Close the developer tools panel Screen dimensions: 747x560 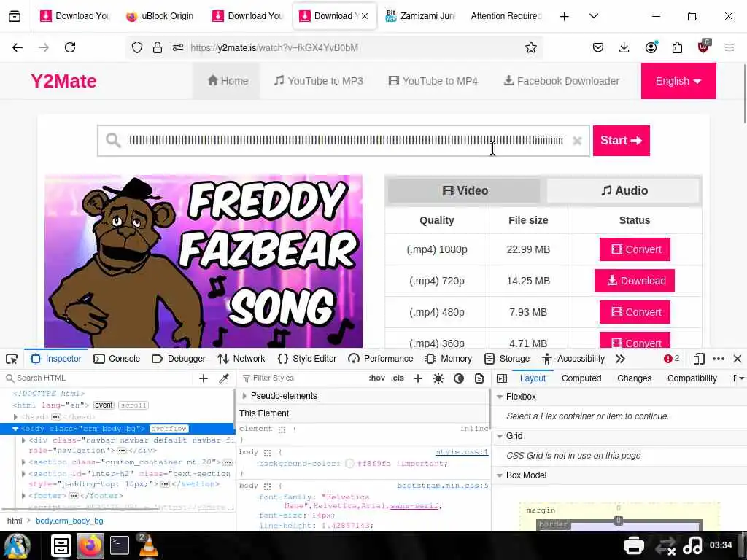(x=738, y=359)
